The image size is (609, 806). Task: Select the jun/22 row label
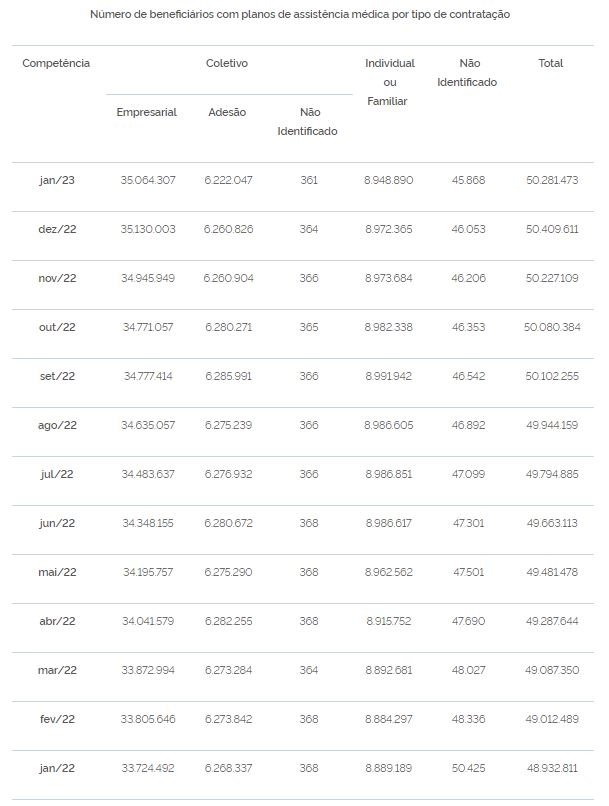[x=57, y=523]
